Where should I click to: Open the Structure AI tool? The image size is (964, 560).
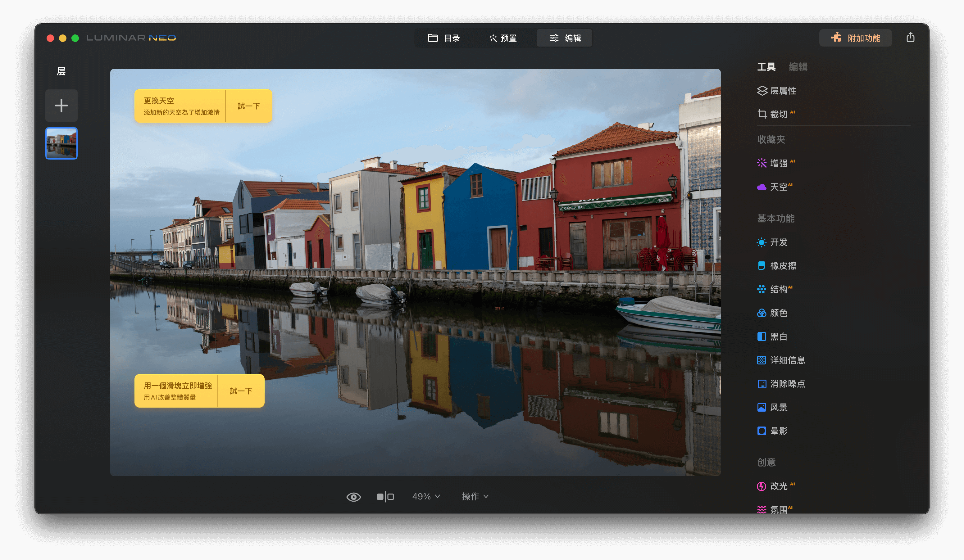778,289
